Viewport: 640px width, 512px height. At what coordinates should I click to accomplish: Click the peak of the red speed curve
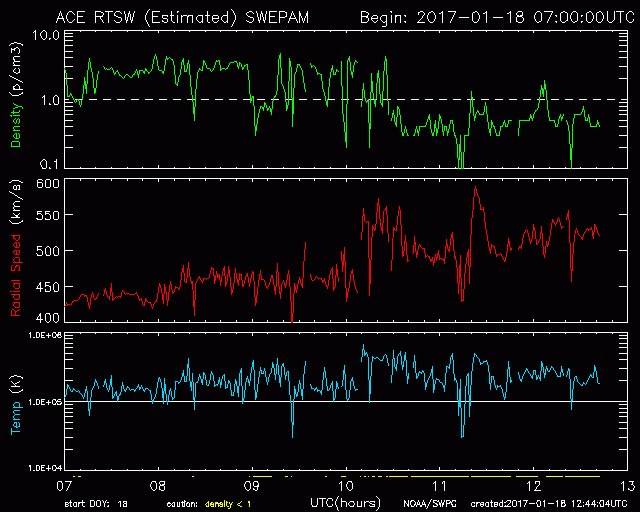(x=476, y=187)
